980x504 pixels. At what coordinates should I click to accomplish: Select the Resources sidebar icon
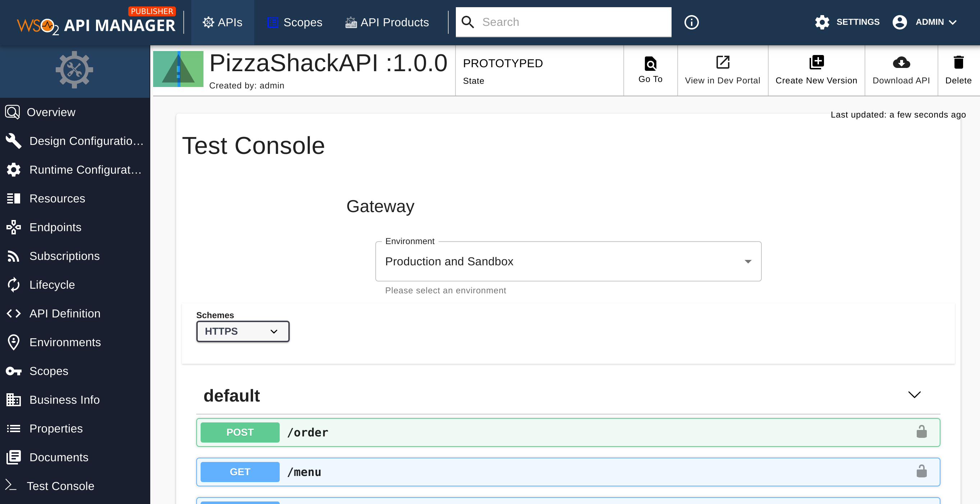(x=13, y=198)
